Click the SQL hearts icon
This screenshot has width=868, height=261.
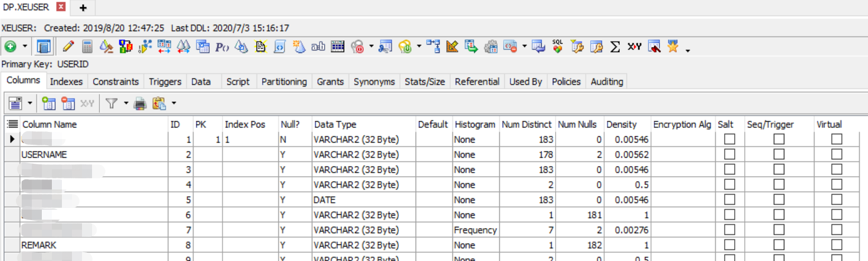(x=557, y=46)
